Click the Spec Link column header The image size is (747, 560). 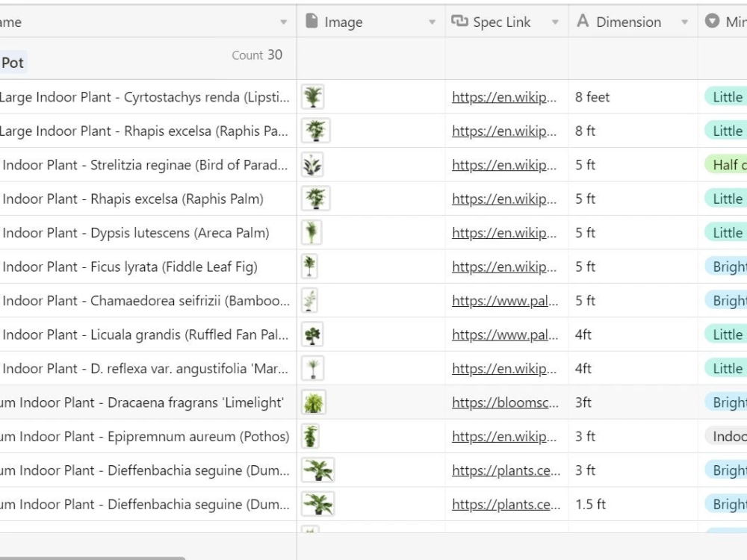507,22
